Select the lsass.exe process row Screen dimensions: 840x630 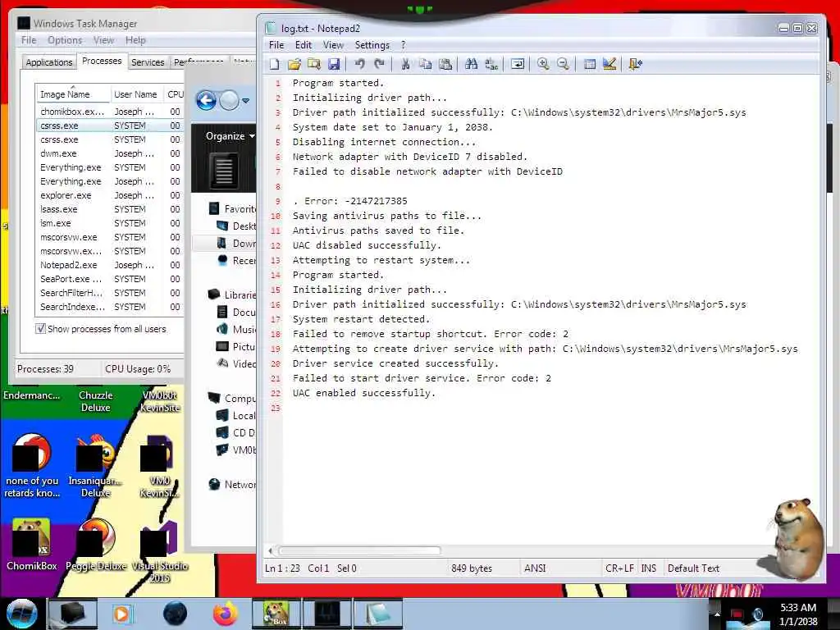click(110, 209)
